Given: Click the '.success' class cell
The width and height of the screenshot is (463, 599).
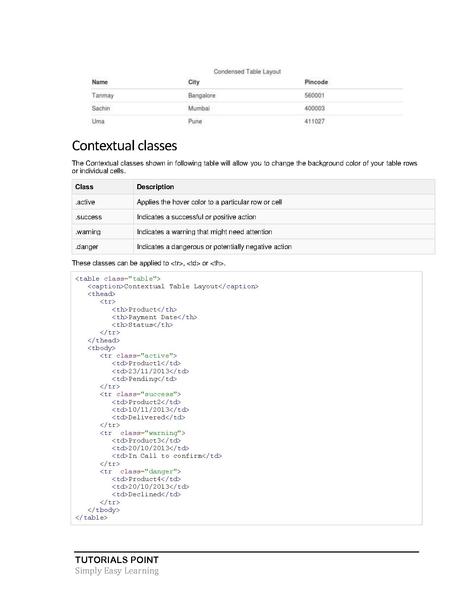Looking at the screenshot, I should click(89, 217).
